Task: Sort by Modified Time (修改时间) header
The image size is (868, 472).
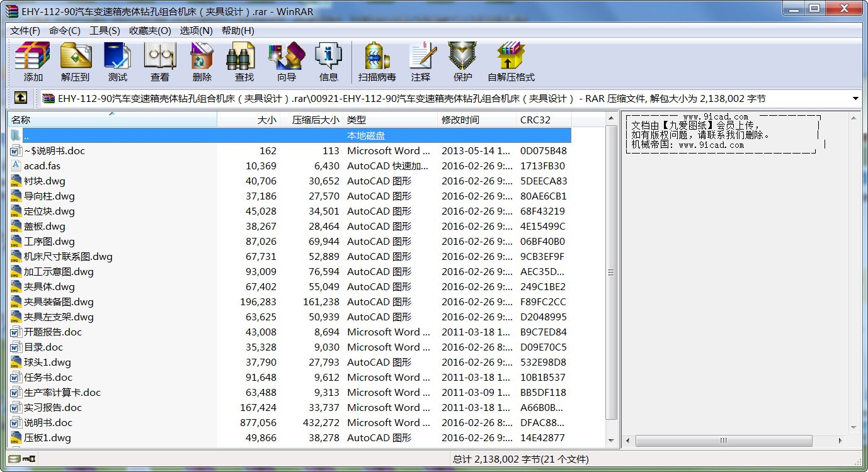Action: 477,120
